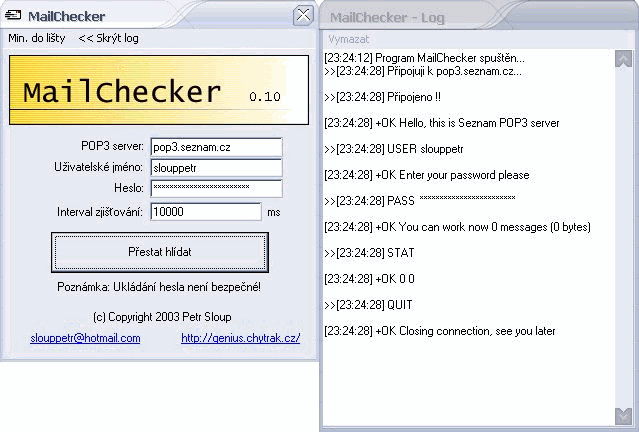Click log line 'QUIT'
Image resolution: width=639 pixels, height=432 pixels.
[x=368, y=305]
